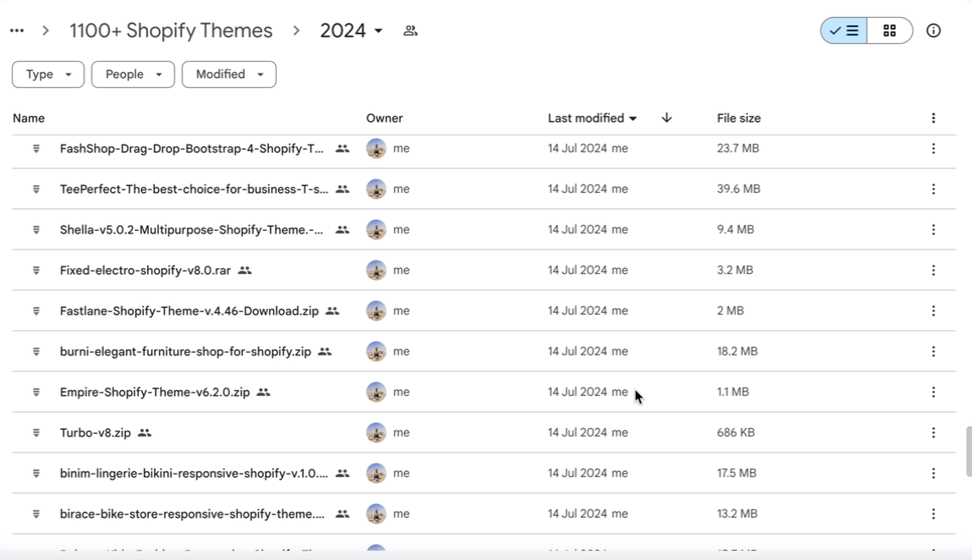Select the Turbo-v8.zip file name
Screen dimensions: 972x560
click(x=96, y=433)
